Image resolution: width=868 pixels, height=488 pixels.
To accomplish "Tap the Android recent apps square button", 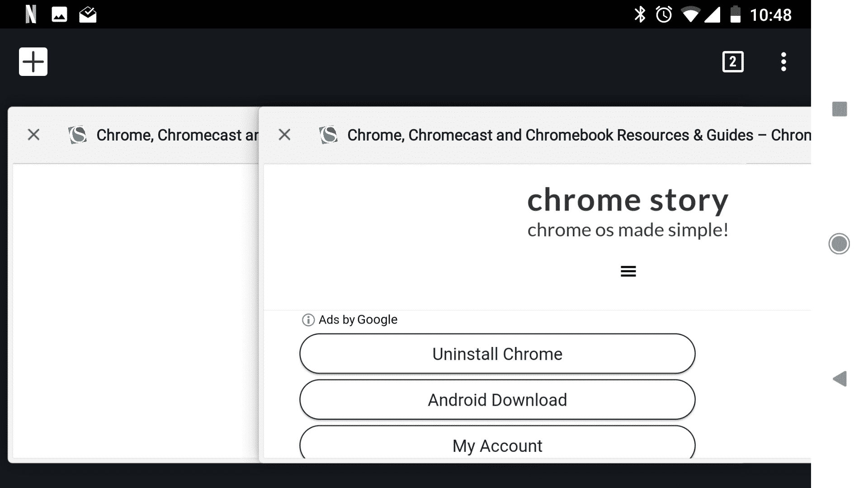I will click(839, 109).
